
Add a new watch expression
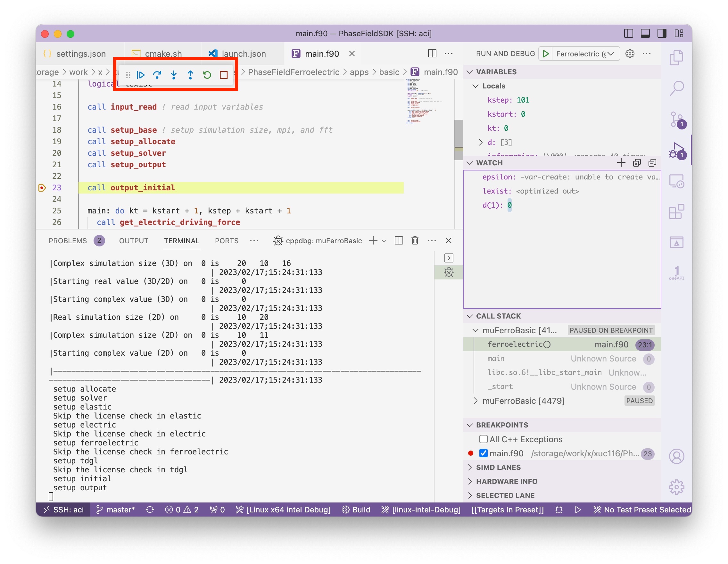click(621, 163)
